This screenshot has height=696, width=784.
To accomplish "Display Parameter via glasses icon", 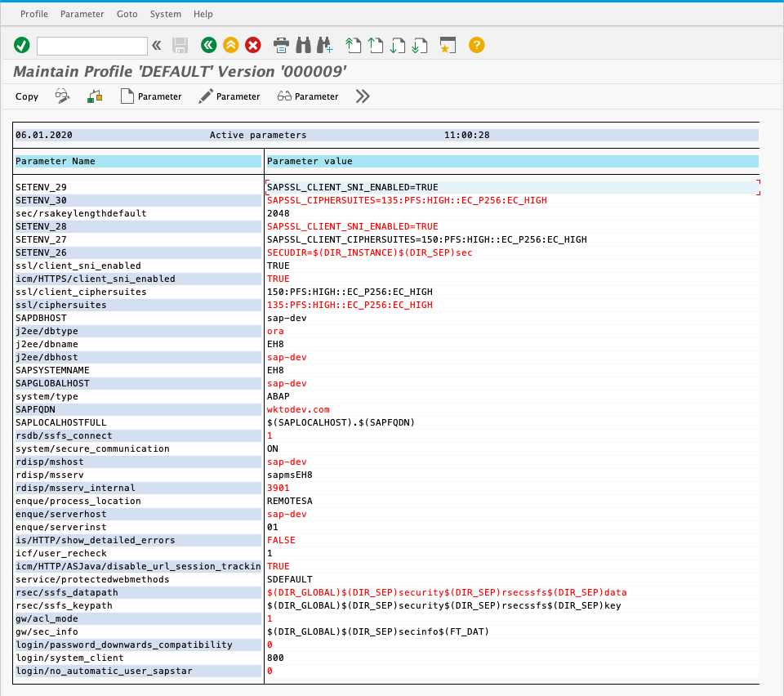I will 308,96.
